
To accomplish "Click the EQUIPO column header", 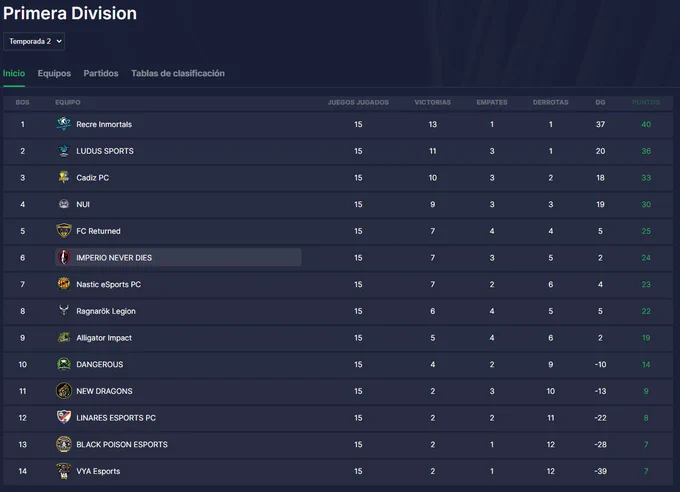I will [68, 102].
